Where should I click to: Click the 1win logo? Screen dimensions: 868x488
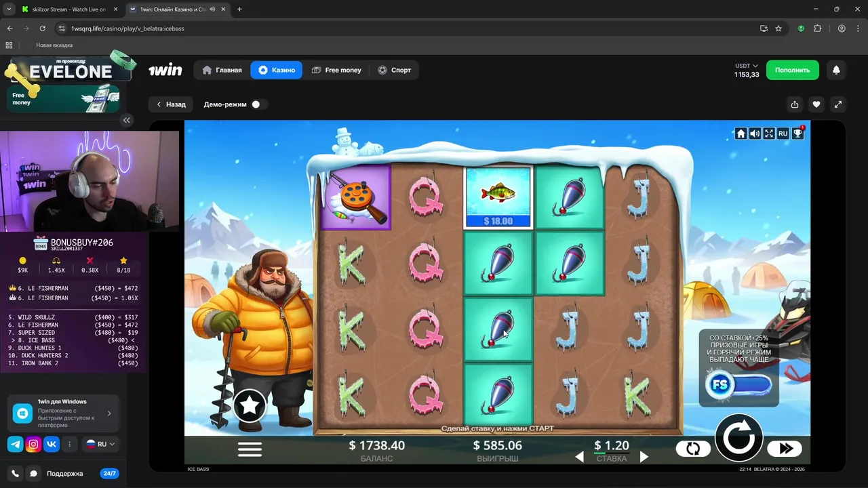165,70
